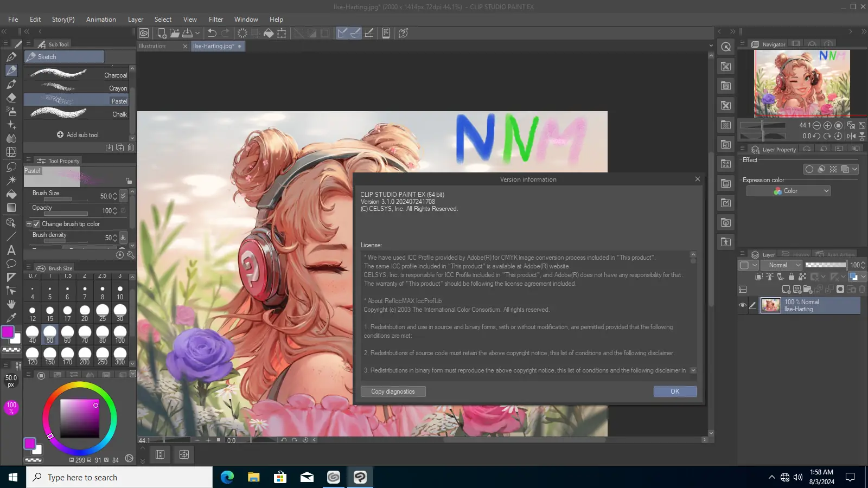Toggle lock layer icon in Layer panel
The image size is (868, 488).
(791, 277)
